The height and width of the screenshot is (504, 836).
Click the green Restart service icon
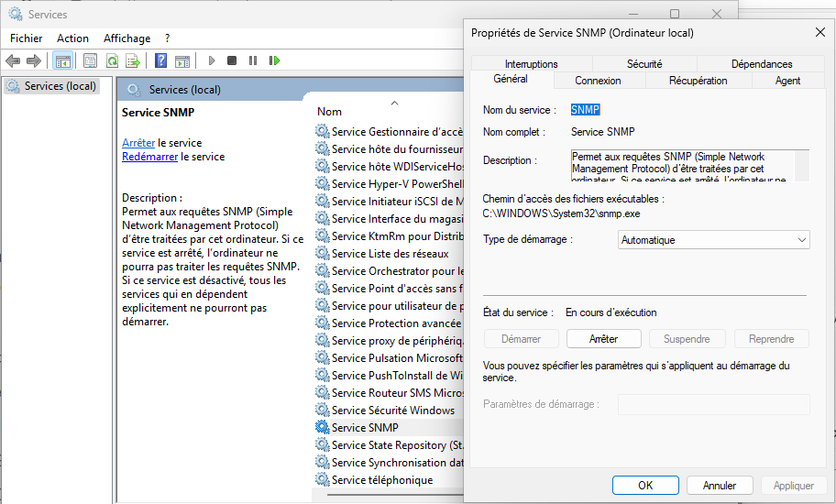[274, 60]
